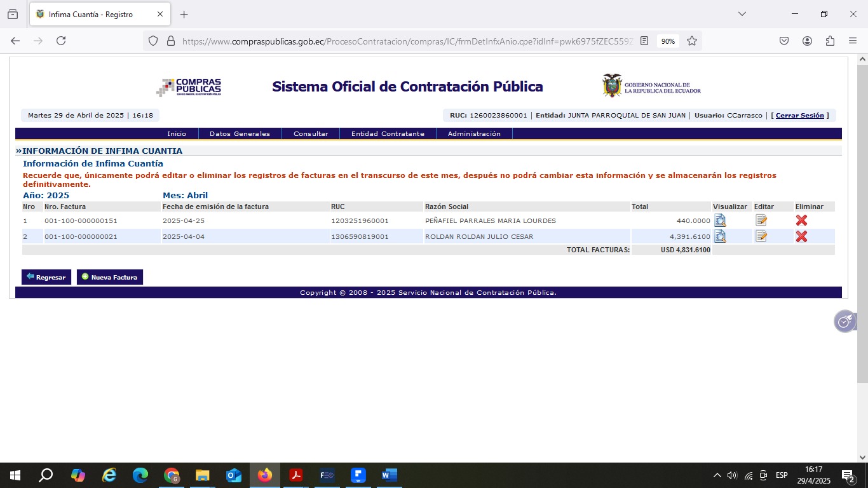
Task: Open the Datos Generales menu
Action: coord(240,134)
